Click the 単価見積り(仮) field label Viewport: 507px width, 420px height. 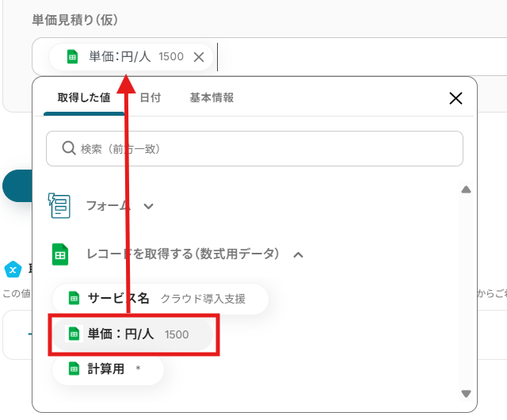pyautogui.click(x=74, y=20)
